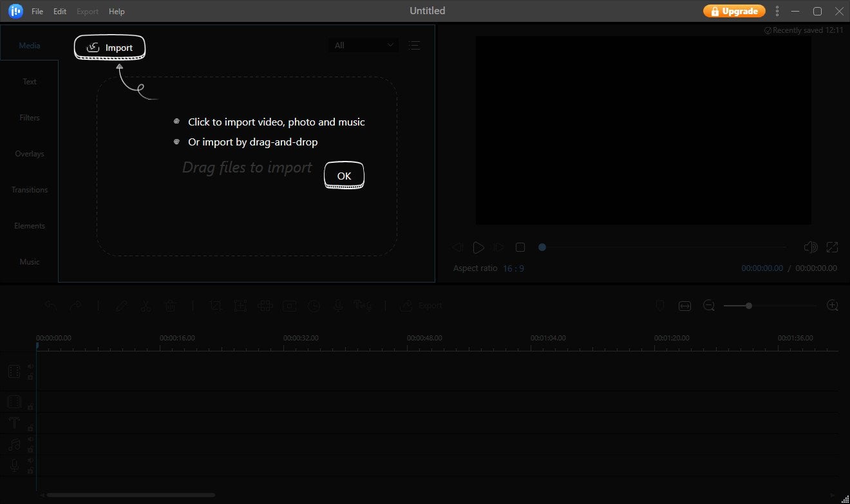This screenshot has height=504, width=850.
Task: Select the scissors split tool in timeline toolbar
Action: point(146,306)
